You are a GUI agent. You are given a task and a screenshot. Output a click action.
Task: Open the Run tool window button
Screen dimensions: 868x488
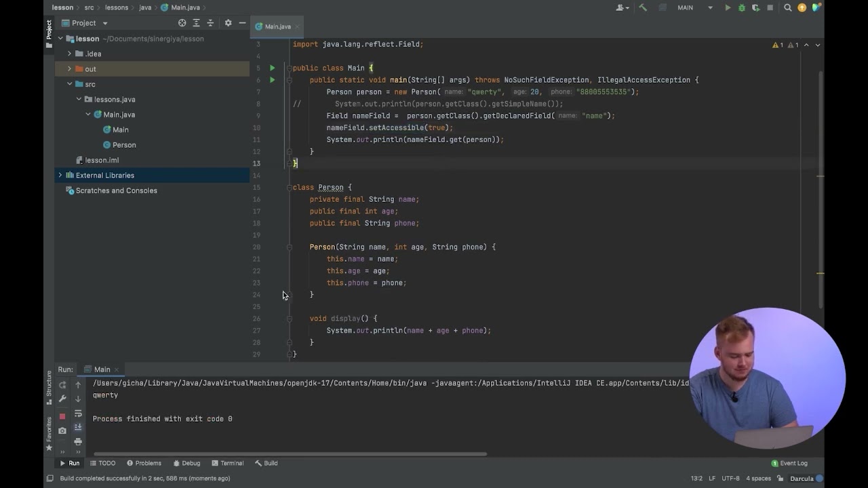(x=69, y=463)
